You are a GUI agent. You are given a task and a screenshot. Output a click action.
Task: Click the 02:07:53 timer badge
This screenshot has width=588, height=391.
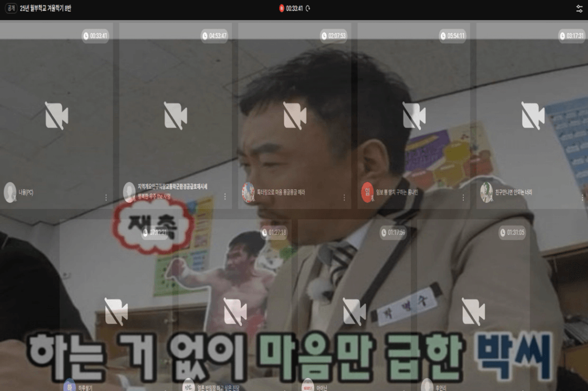[333, 36]
